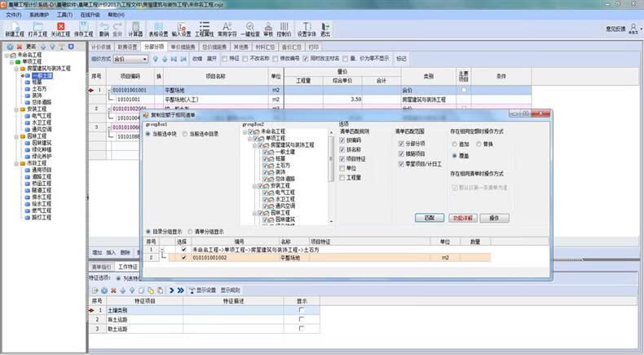Select 清单分组显示 radio button

[x=192, y=231]
